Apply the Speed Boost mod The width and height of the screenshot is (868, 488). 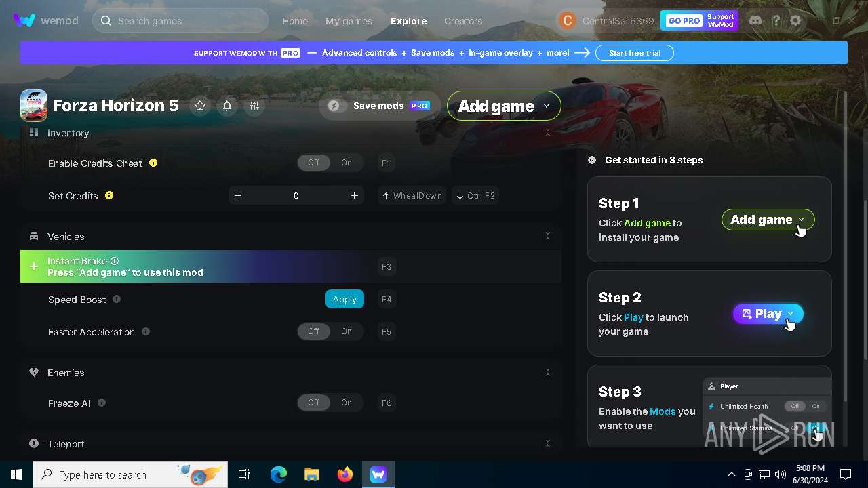[344, 299]
